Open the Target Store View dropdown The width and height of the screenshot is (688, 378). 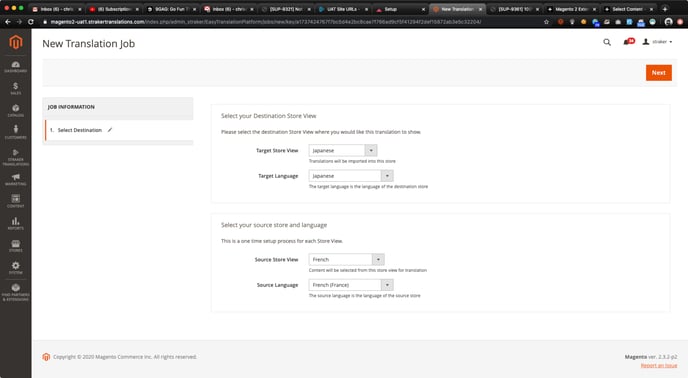click(x=343, y=151)
